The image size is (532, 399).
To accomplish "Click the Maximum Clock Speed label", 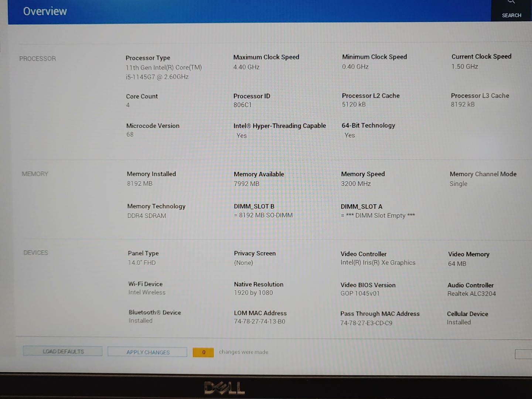I will coord(266,57).
